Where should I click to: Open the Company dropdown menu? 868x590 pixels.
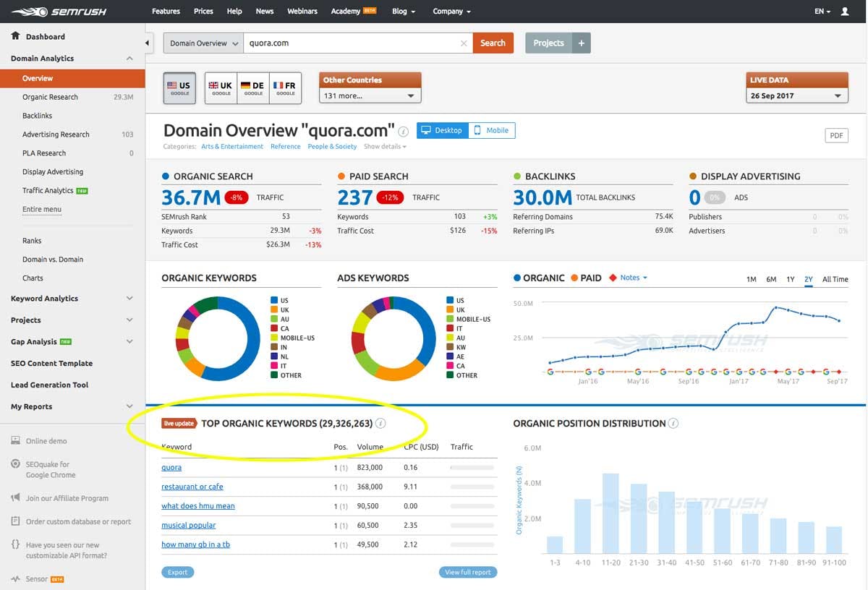(451, 12)
